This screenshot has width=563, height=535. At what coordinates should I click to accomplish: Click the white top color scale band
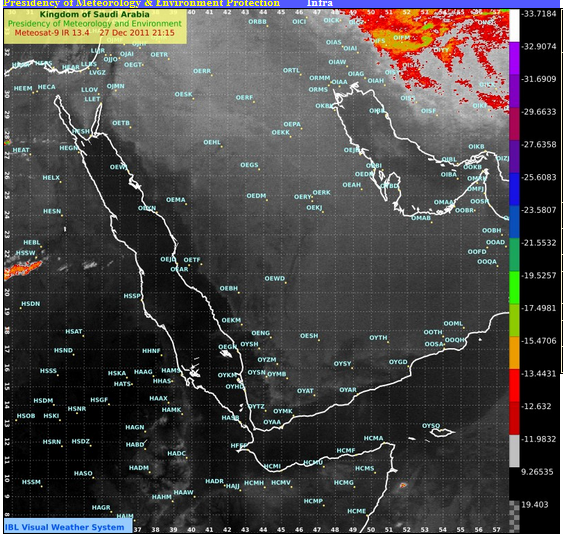click(514, 25)
